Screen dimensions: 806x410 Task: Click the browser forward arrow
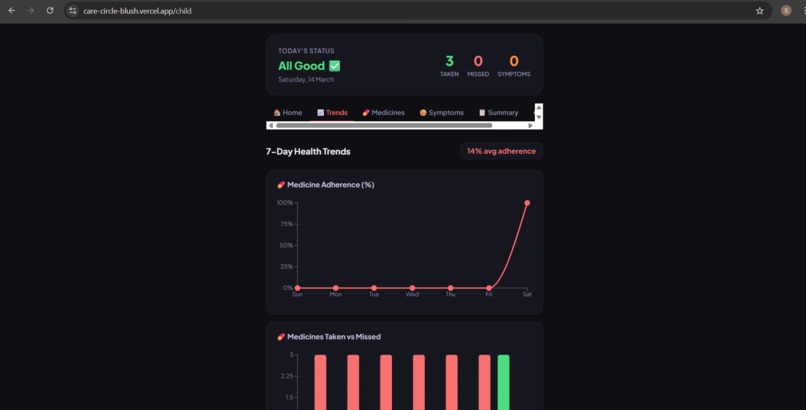(31, 10)
